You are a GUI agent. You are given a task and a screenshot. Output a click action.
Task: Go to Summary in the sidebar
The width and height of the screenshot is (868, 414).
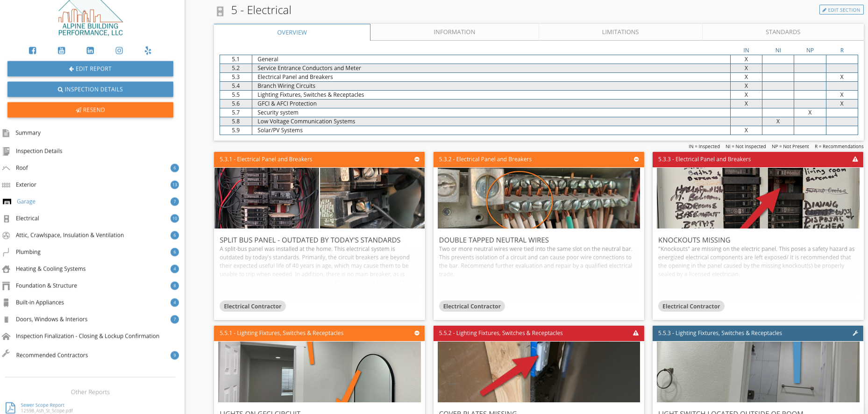[x=28, y=133]
